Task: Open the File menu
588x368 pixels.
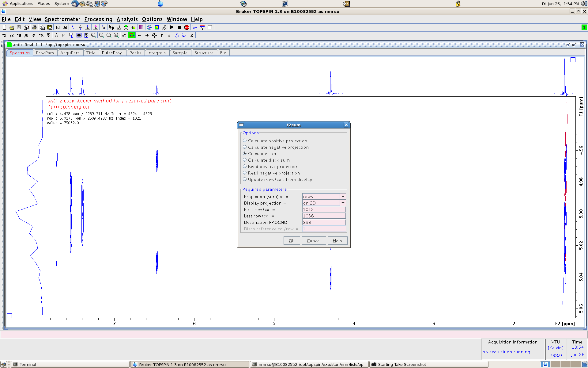Action: 6,19
